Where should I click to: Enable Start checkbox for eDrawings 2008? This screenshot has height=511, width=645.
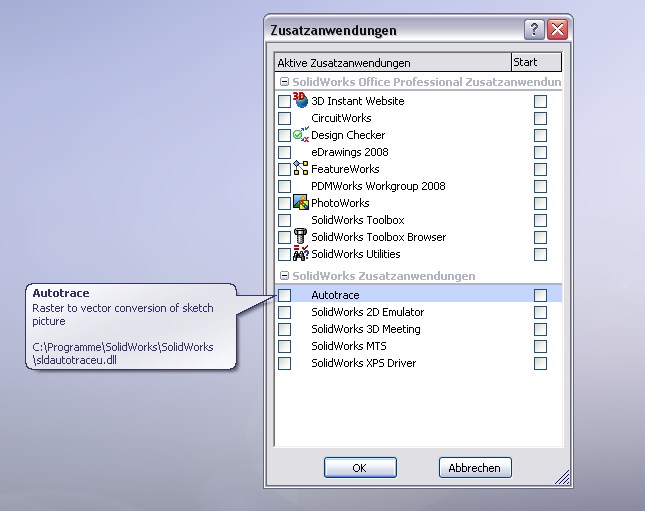pos(540,152)
